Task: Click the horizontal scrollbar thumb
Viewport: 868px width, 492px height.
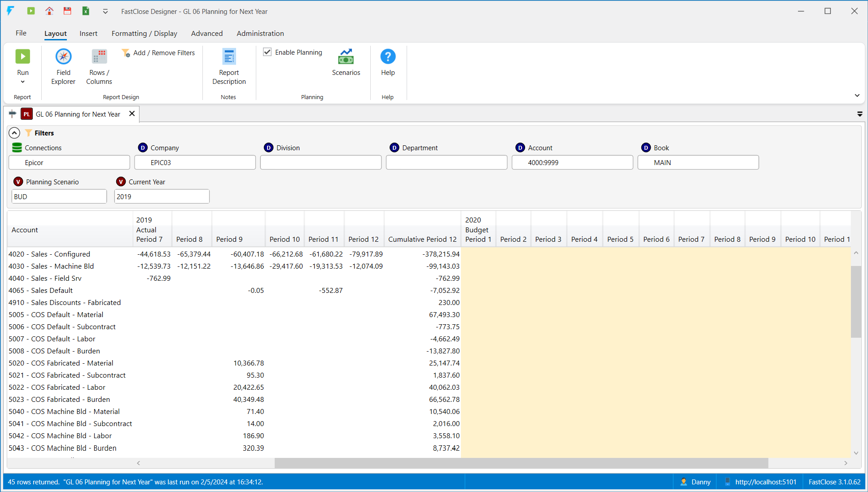Action: click(x=521, y=463)
